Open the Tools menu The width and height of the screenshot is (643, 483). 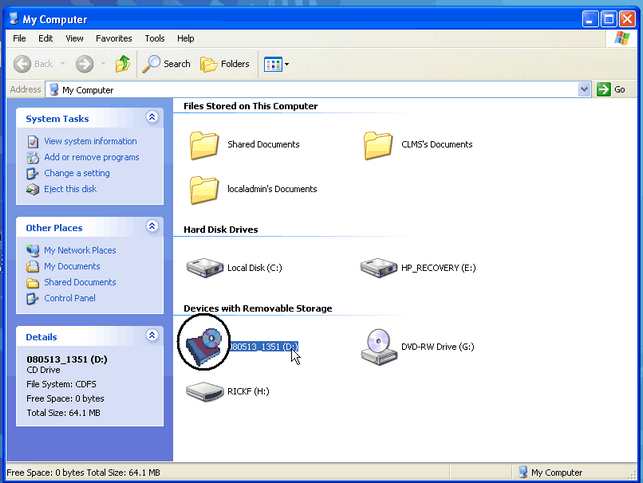tap(154, 38)
